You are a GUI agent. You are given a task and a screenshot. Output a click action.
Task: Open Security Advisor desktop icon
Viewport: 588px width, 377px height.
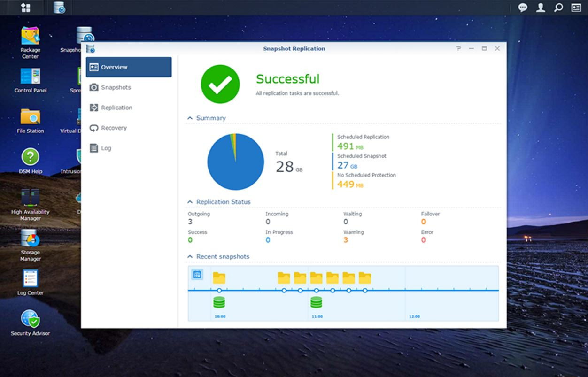click(x=30, y=319)
